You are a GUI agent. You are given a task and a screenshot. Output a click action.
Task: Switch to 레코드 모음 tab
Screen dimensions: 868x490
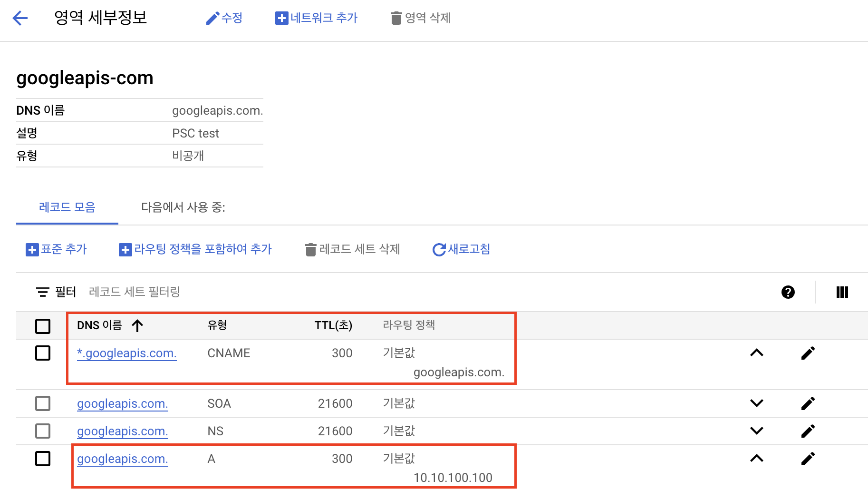pyautogui.click(x=67, y=207)
